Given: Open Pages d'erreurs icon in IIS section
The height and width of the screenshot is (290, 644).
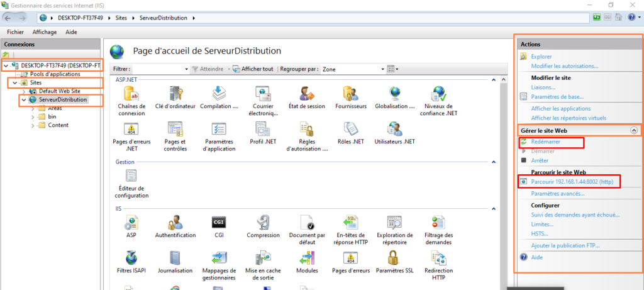Looking at the screenshot, I should click(x=350, y=258).
